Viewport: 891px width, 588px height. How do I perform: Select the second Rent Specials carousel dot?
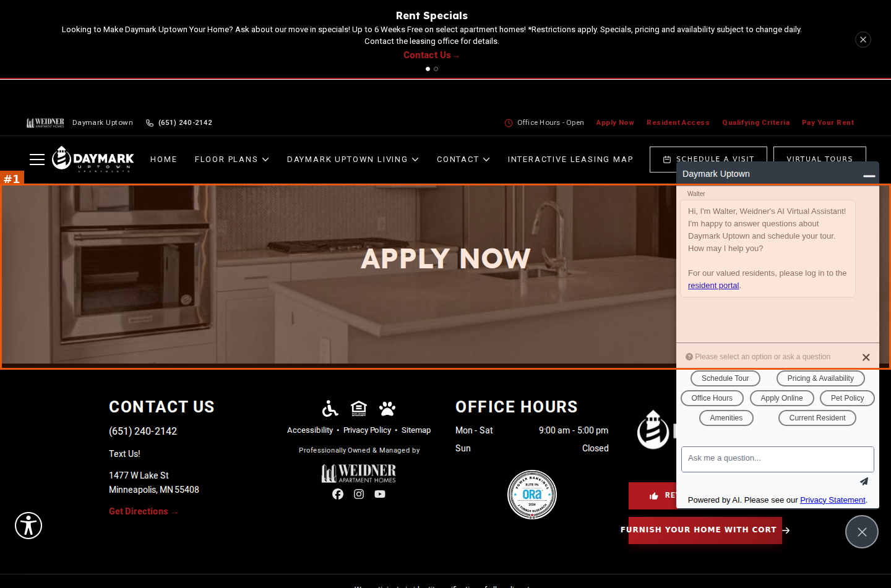tap(436, 69)
